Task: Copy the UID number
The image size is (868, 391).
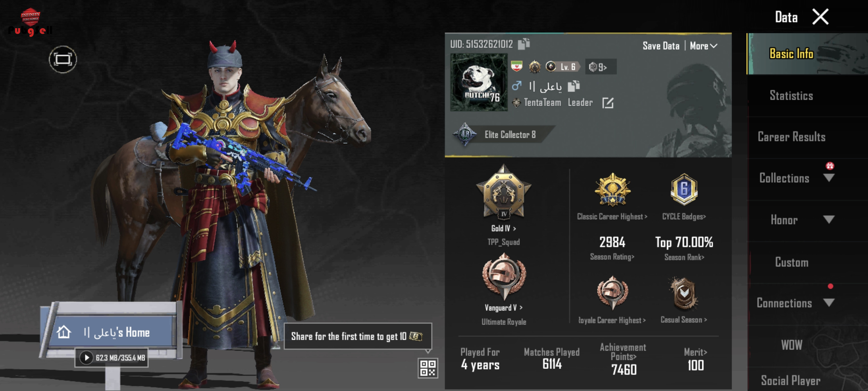Action: coord(524,44)
